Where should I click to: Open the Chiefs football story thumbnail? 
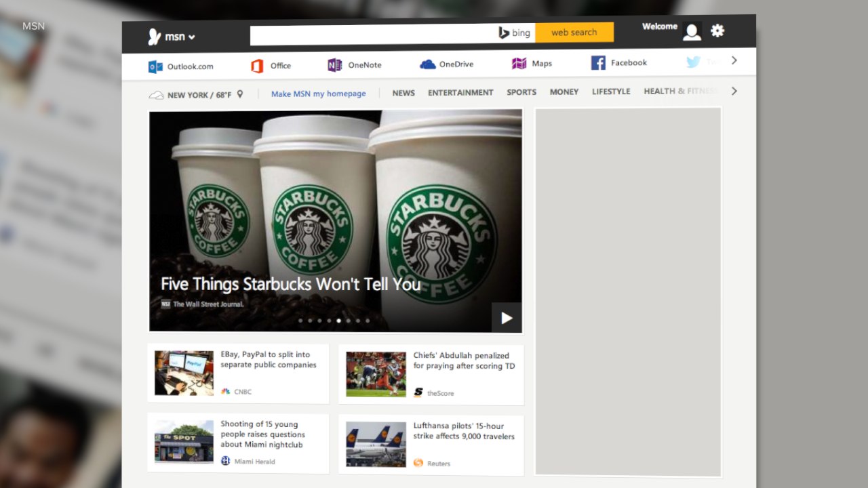pos(376,374)
